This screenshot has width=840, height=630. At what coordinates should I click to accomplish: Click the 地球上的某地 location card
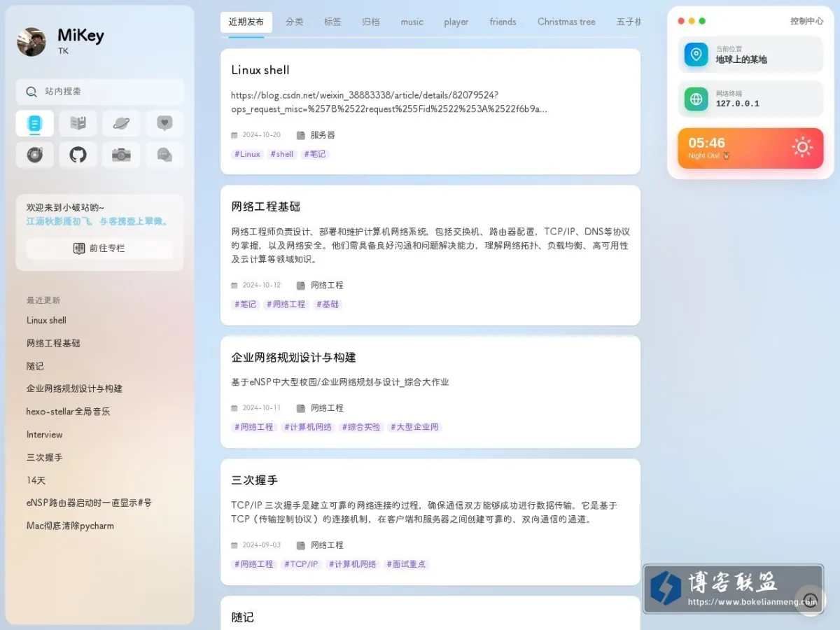750,55
